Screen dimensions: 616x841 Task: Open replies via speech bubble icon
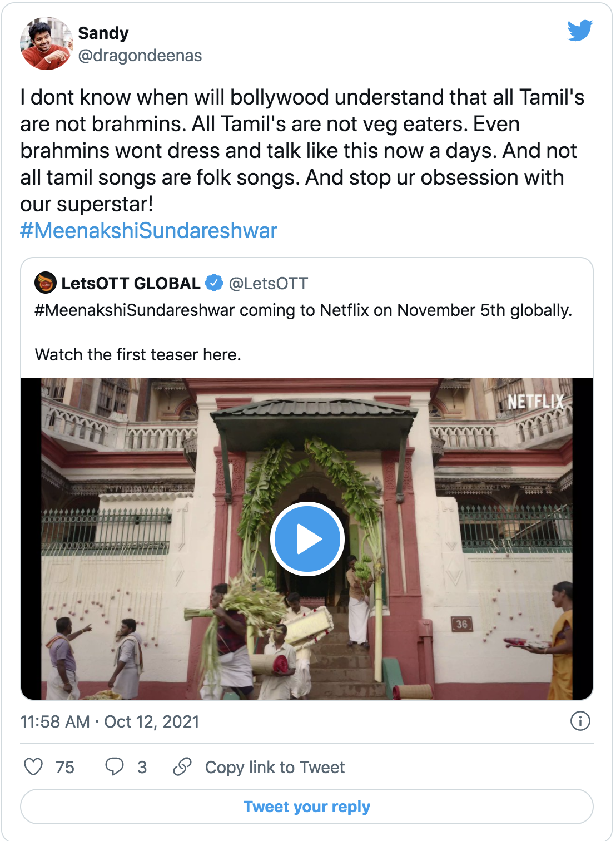click(x=114, y=766)
